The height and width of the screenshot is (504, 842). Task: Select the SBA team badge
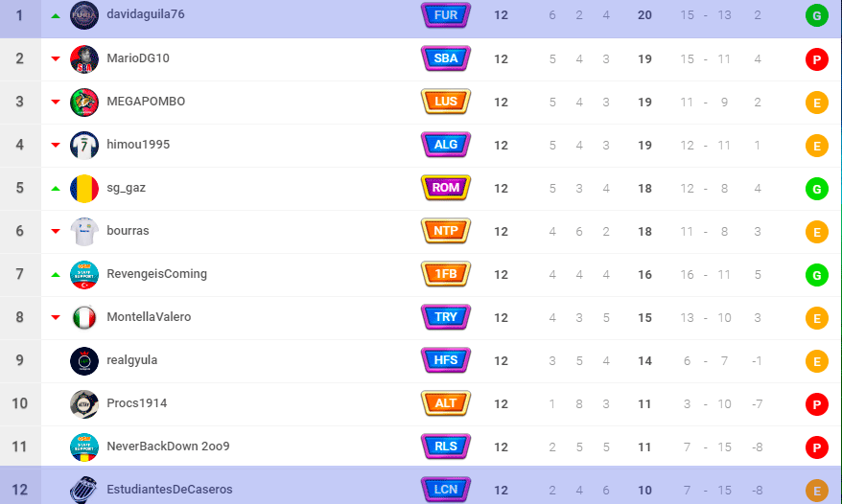pos(446,58)
